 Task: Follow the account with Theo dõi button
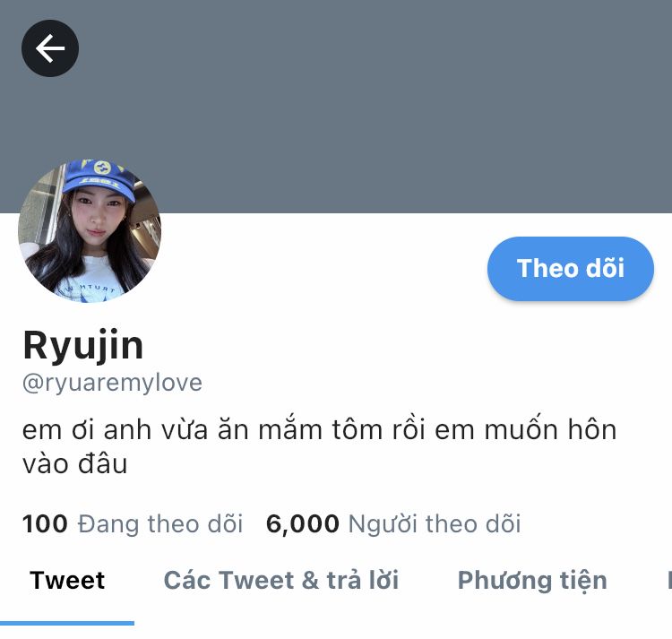(x=571, y=268)
